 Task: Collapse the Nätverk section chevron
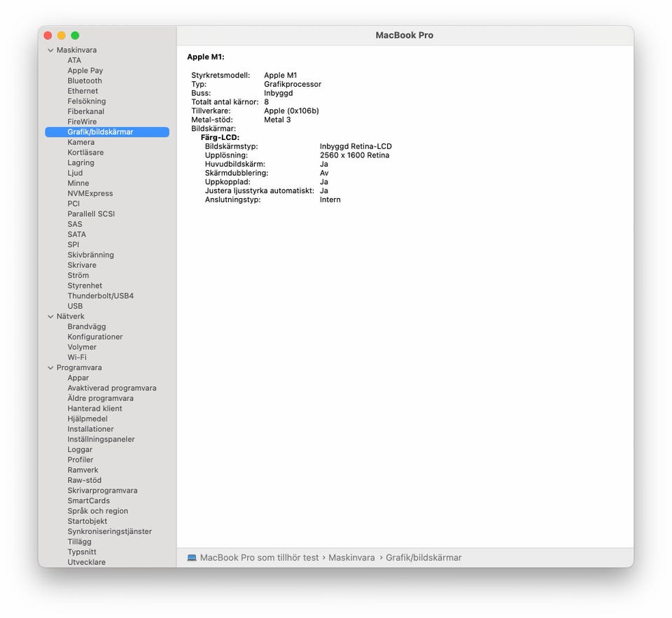click(50, 316)
